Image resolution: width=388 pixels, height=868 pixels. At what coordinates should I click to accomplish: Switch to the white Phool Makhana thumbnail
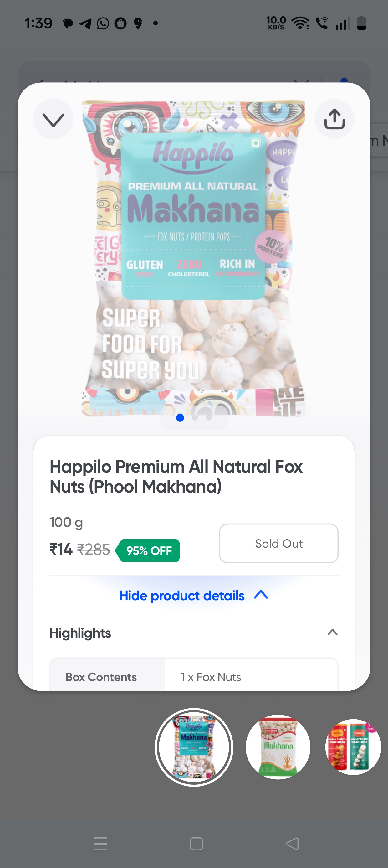coord(278,747)
